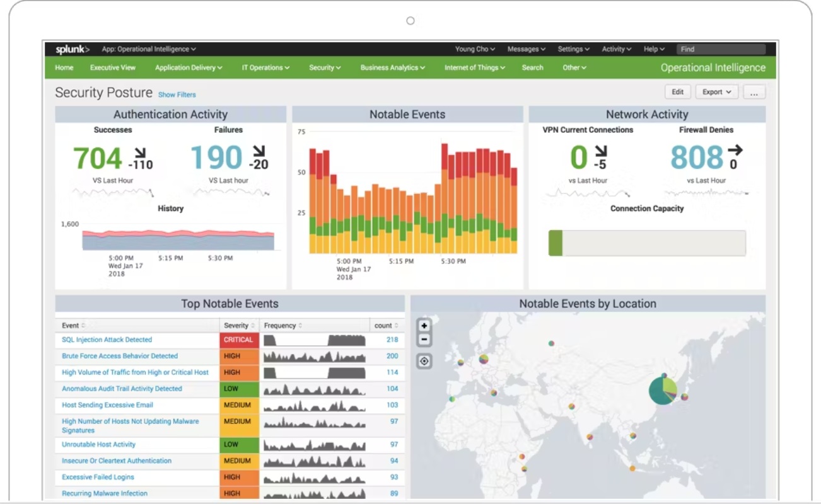Sort table by Severity column
Screen dimensions: 821x504
(239, 326)
